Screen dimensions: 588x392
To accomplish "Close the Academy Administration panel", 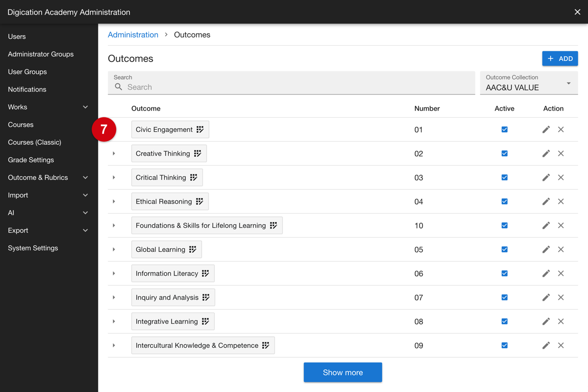I will (x=577, y=12).
